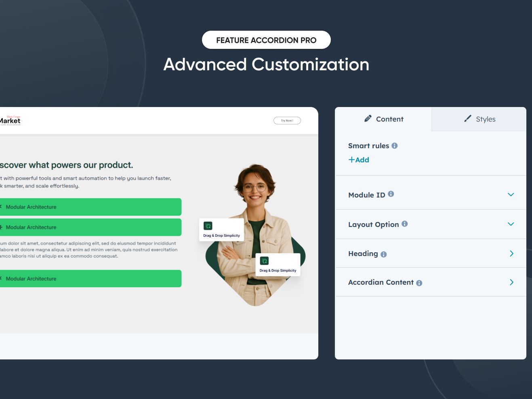Click the info icon beside Module ID
Viewport: 532px width, 399px height.
[x=391, y=194]
